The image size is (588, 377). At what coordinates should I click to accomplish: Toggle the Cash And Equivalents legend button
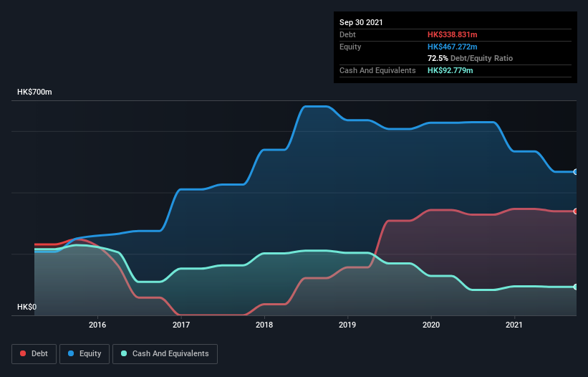[165, 354]
